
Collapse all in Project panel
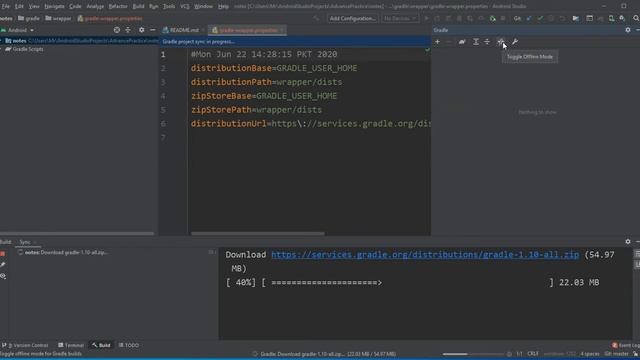coord(128,30)
